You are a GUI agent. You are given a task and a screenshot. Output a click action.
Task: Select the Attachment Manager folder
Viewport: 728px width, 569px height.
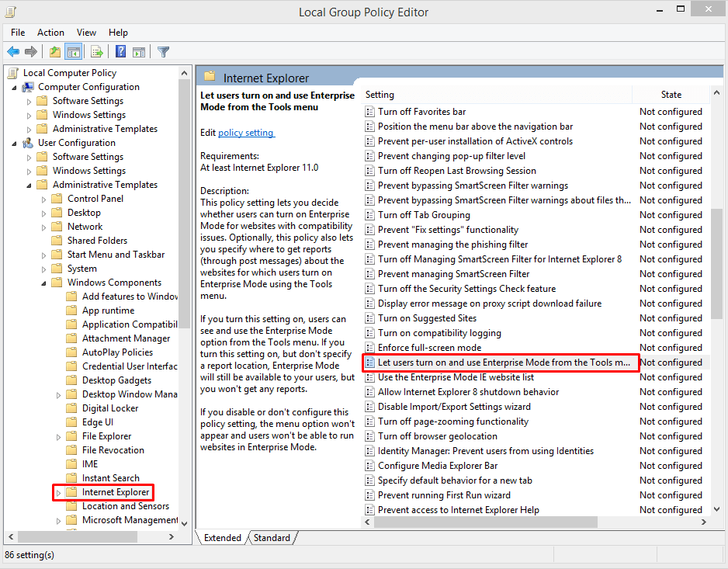126,338
